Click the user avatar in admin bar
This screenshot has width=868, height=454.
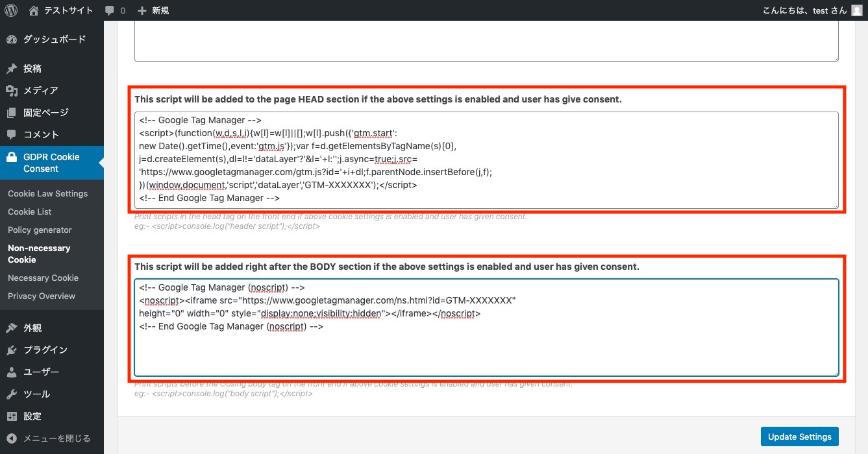[857, 10]
